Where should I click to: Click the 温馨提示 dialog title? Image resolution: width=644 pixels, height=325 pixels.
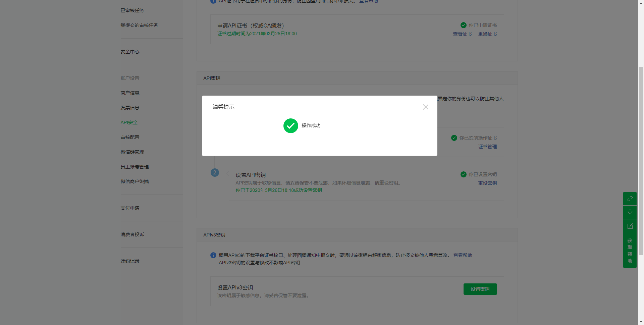tap(223, 107)
